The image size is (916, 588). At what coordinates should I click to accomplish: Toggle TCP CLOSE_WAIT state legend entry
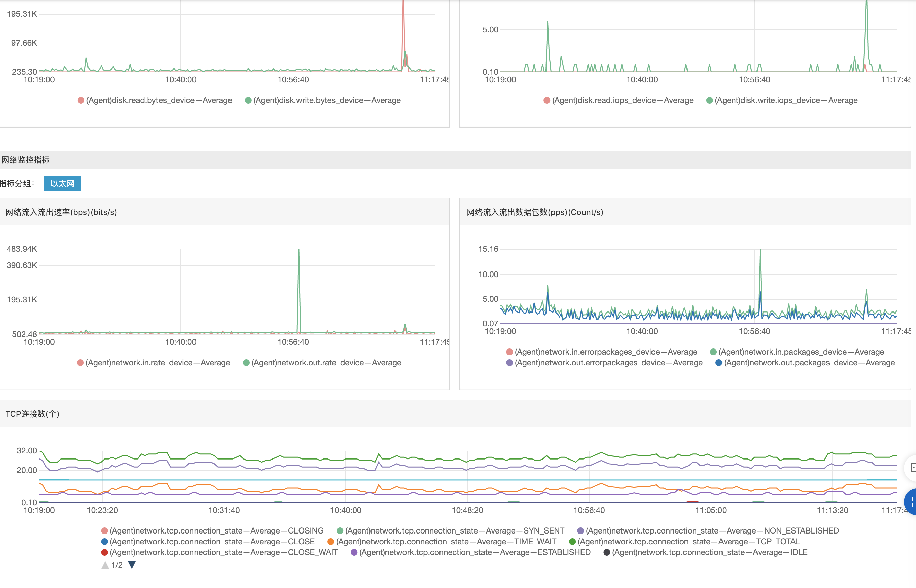(x=220, y=552)
